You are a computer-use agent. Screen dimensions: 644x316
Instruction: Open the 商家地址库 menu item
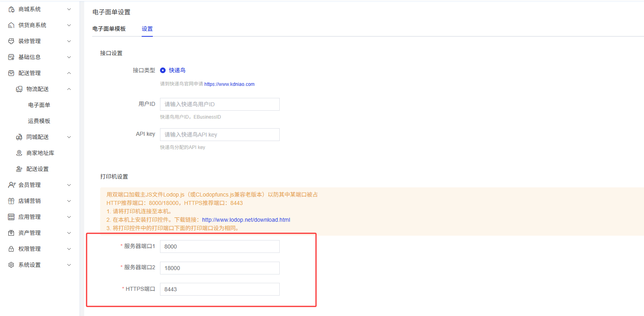coord(40,153)
